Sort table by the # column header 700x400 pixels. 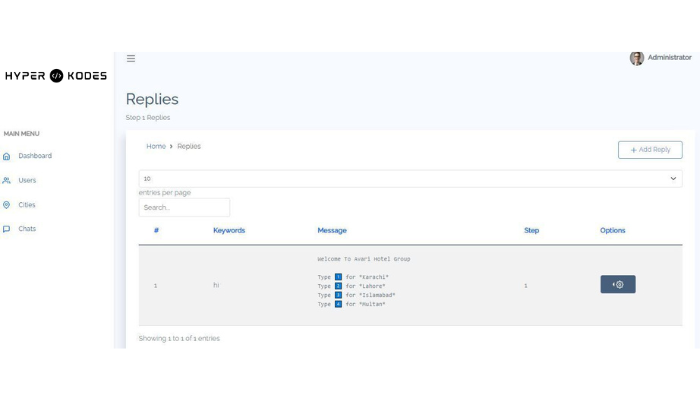[x=156, y=231]
